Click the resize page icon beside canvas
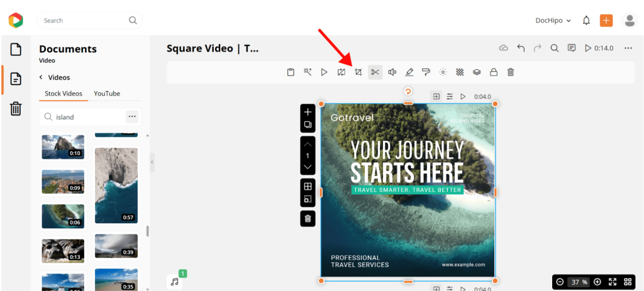This screenshot has width=644, height=291. click(x=308, y=199)
